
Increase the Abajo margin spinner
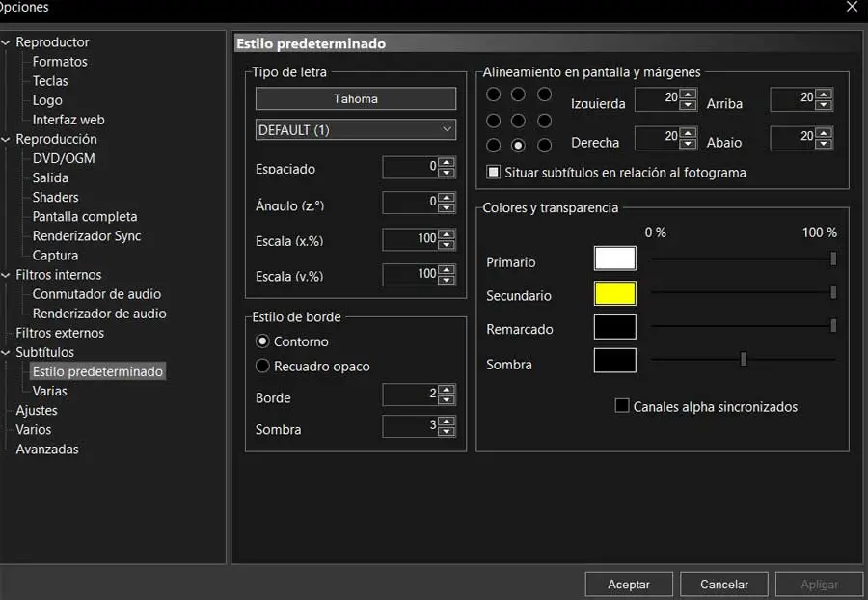tap(824, 133)
